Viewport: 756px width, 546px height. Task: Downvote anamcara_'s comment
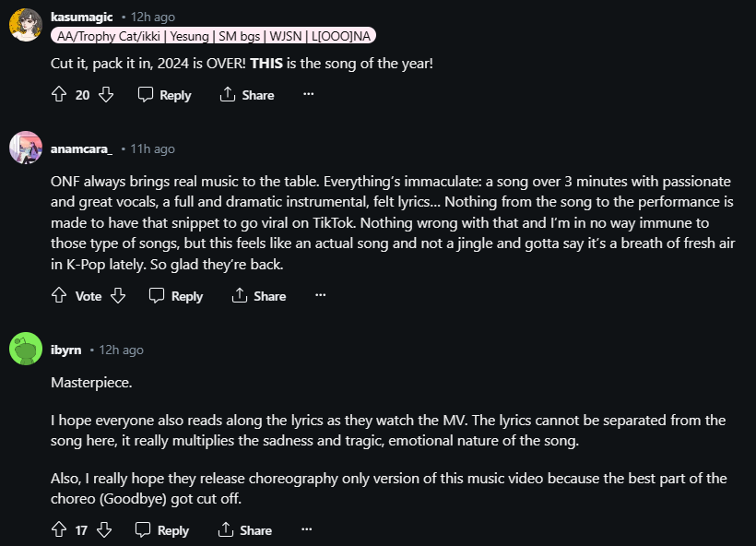click(x=117, y=296)
